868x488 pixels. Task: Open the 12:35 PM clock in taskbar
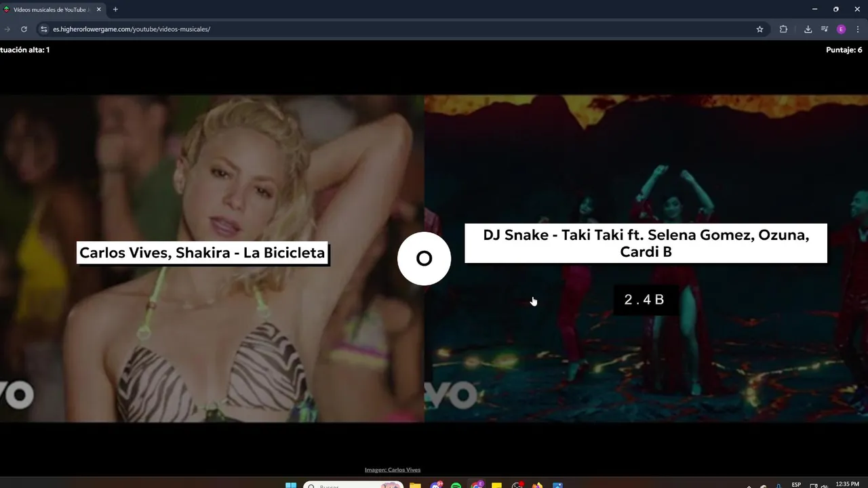click(848, 485)
